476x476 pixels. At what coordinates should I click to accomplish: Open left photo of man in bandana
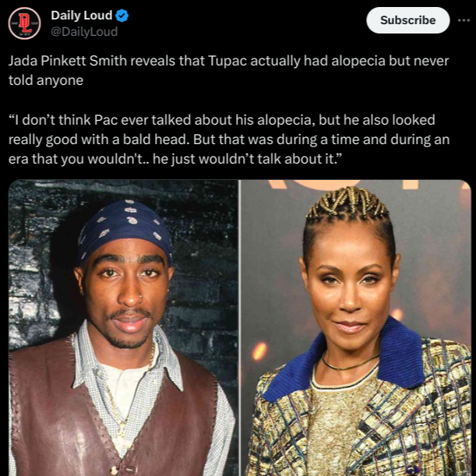[x=123, y=328]
